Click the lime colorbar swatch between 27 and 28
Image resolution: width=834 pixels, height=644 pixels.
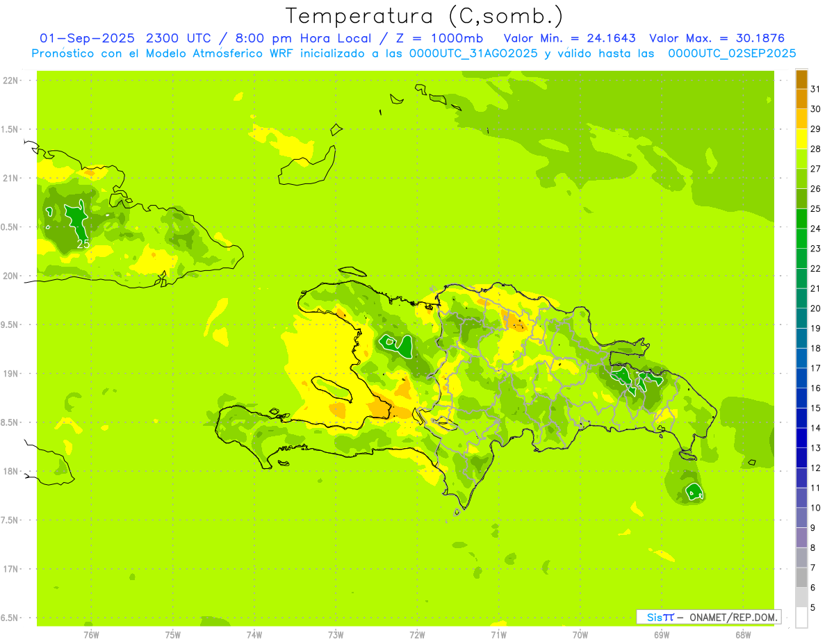(801, 159)
